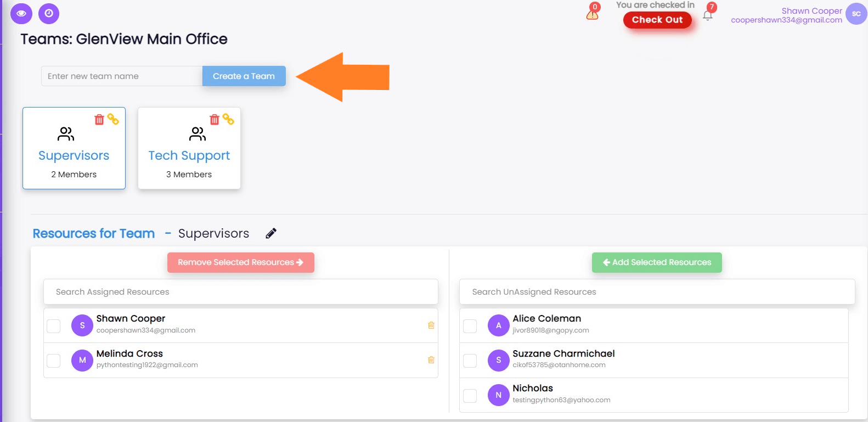Image resolution: width=868 pixels, height=422 pixels.
Task: Remove Shawn Cooper using row trash icon
Action: [431, 325]
